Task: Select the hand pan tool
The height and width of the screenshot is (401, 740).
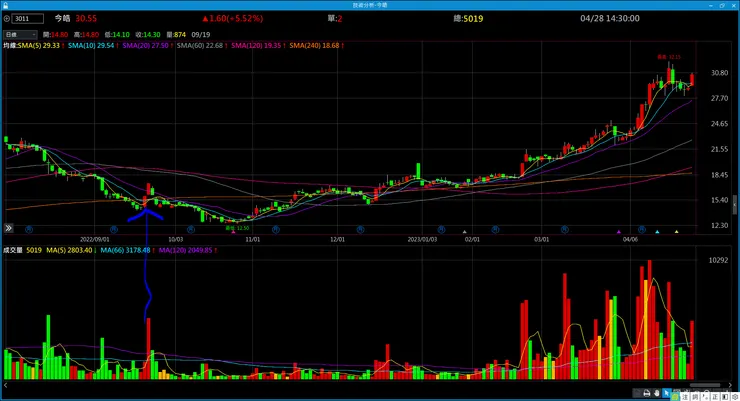Action: click(657, 393)
